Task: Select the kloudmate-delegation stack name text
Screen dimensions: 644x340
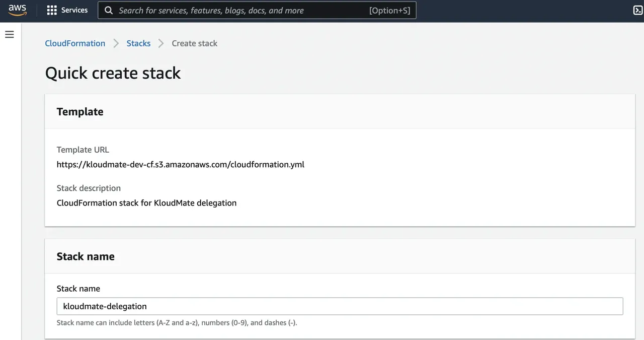Action: pyautogui.click(x=104, y=306)
